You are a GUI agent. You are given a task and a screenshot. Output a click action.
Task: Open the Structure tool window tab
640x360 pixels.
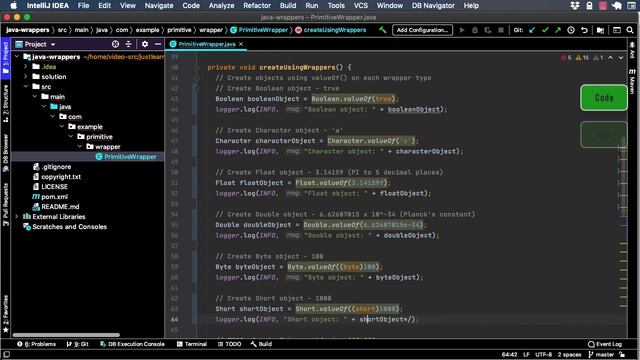pos(6,104)
